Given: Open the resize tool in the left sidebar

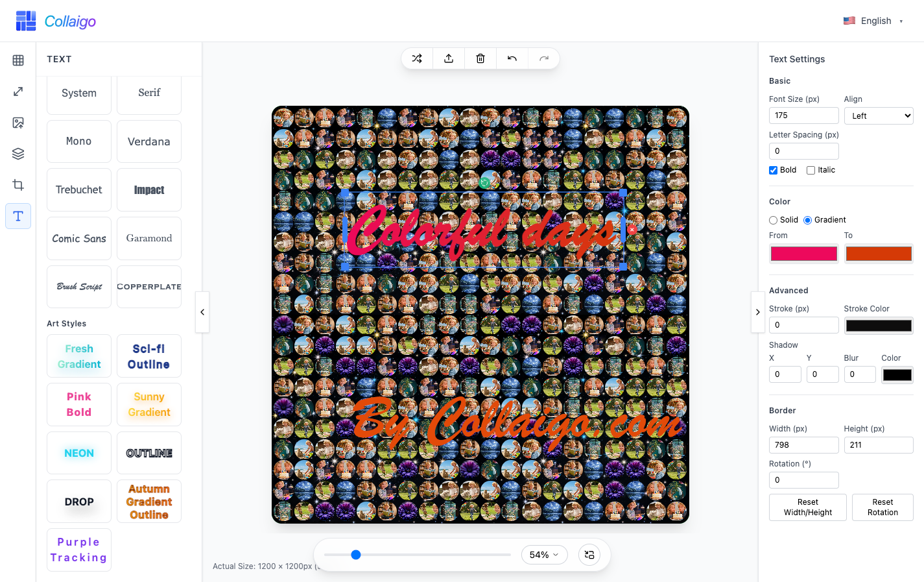Looking at the screenshot, I should [18, 91].
